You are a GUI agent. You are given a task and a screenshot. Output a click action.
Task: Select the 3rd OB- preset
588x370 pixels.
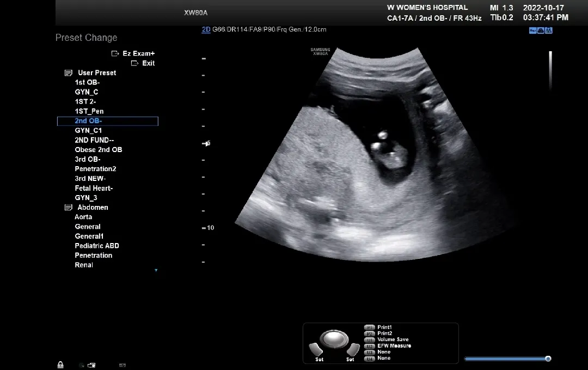tap(88, 160)
